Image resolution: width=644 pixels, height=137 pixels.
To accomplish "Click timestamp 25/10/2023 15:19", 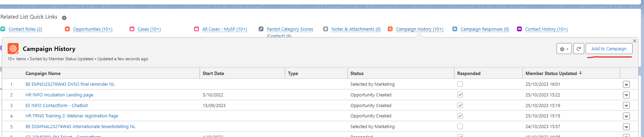I will [x=543, y=106].
